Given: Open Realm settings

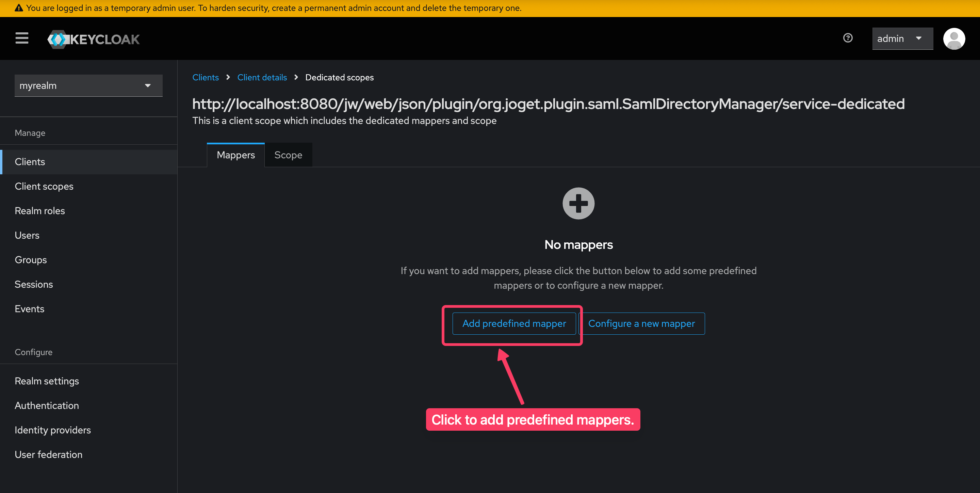Looking at the screenshot, I should (88, 381).
